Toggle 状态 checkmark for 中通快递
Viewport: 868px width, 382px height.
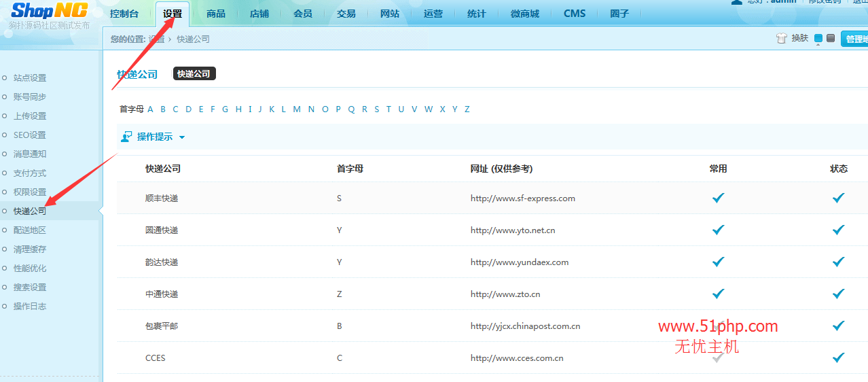click(838, 294)
